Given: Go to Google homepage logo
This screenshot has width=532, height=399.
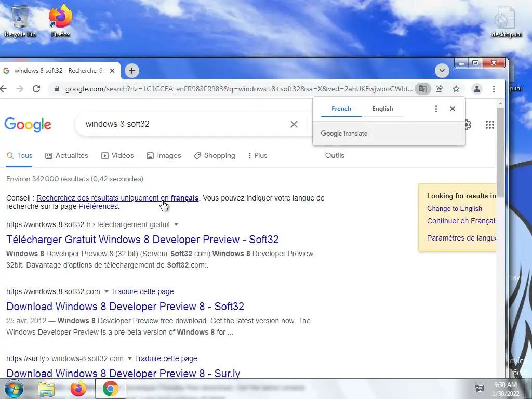Looking at the screenshot, I should (28, 125).
